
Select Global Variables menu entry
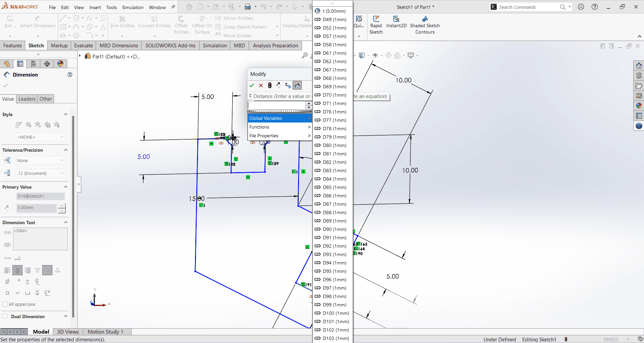tap(280, 118)
